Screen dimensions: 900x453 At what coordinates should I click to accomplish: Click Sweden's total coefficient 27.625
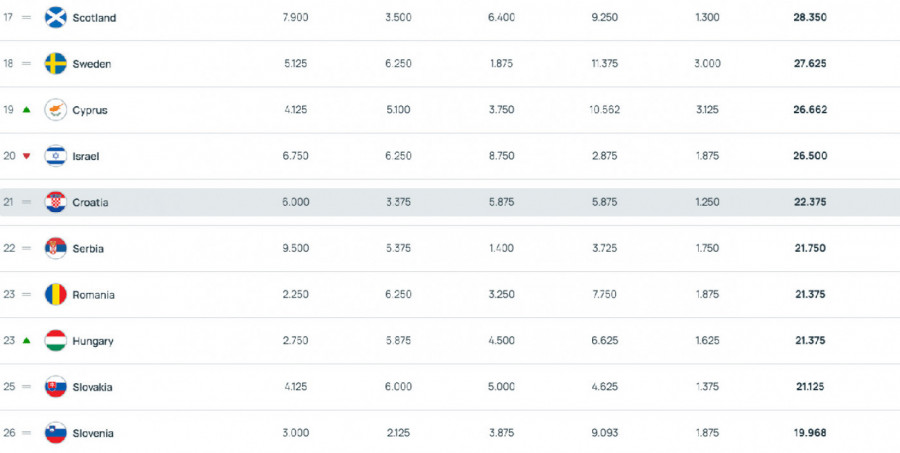pyautogui.click(x=810, y=64)
